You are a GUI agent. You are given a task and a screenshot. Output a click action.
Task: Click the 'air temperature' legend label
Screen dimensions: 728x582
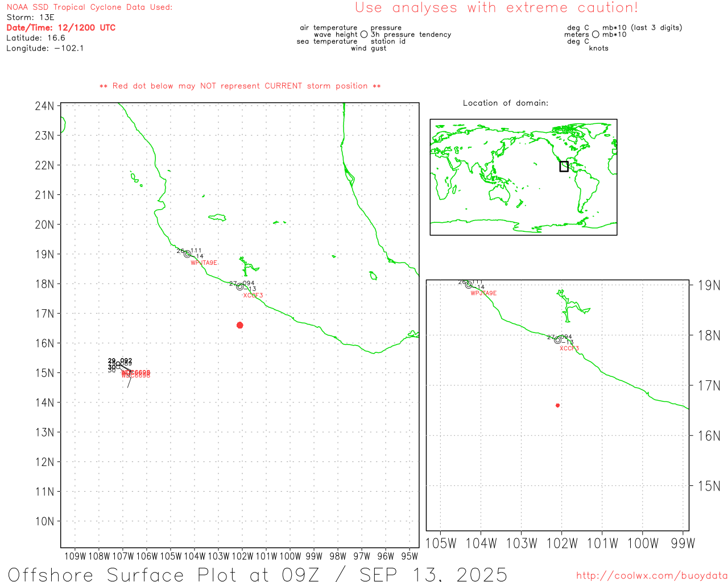tap(329, 28)
